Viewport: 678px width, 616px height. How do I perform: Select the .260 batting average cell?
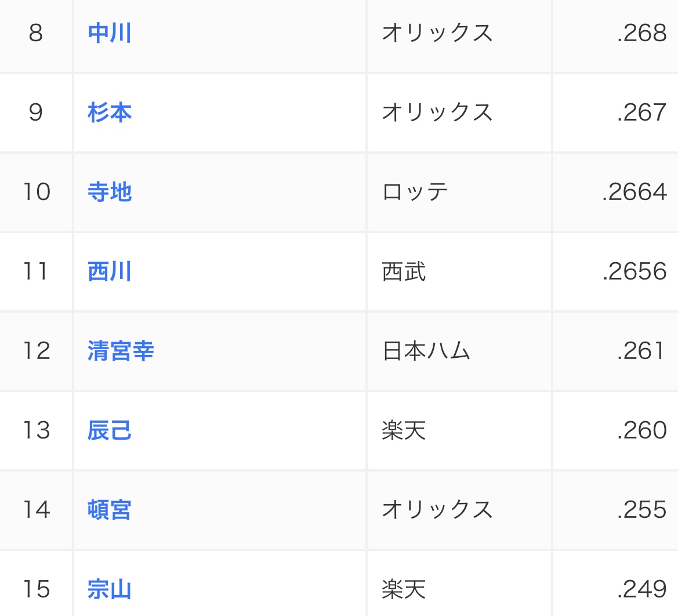pos(642,430)
